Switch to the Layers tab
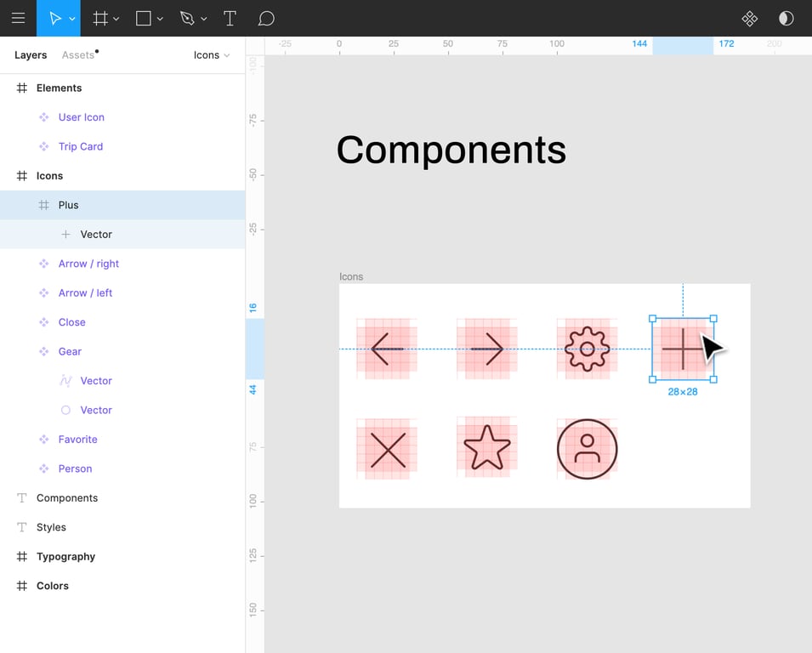Screen dimensions: 812x653 tap(31, 55)
